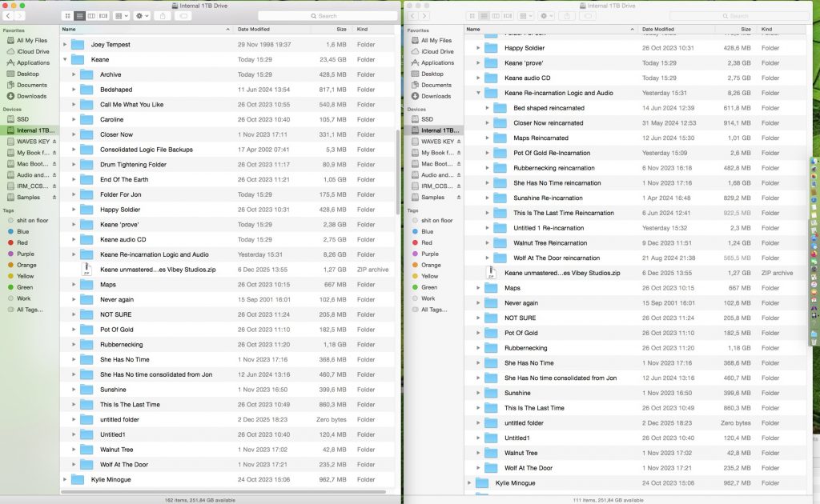Switch left window to icon view
The height and width of the screenshot is (504, 820).
[x=68, y=15]
